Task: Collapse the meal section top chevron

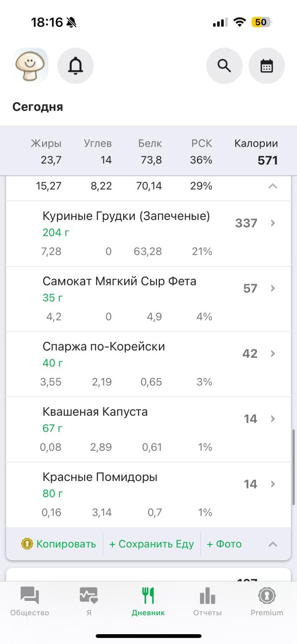Action: click(273, 186)
